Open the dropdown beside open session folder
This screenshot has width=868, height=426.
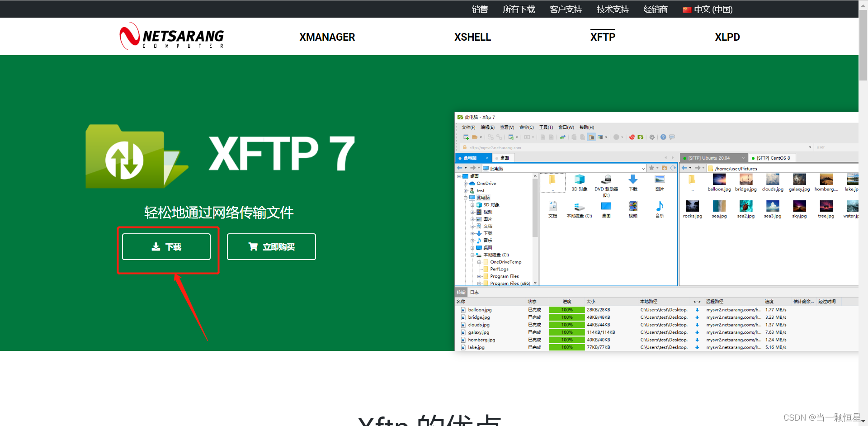[x=481, y=137]
